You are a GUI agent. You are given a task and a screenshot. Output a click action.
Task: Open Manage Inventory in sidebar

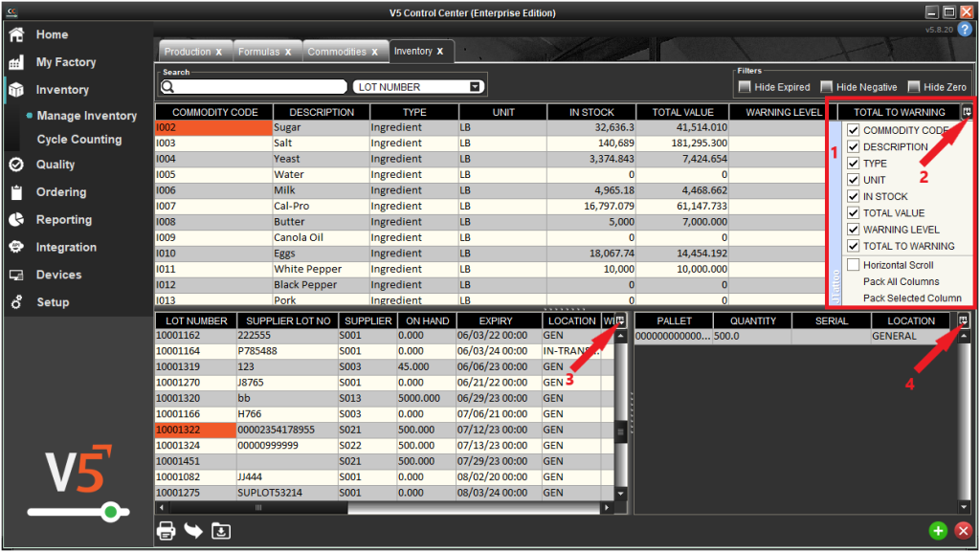(x=87, y=116)
